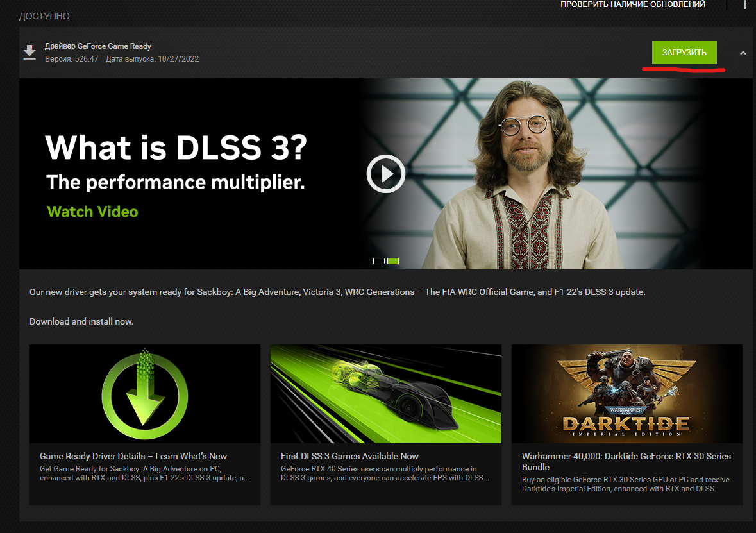Click the 'Версия: 526.47' text
Viewport: 756px width, 533px height.
point(71,59)
